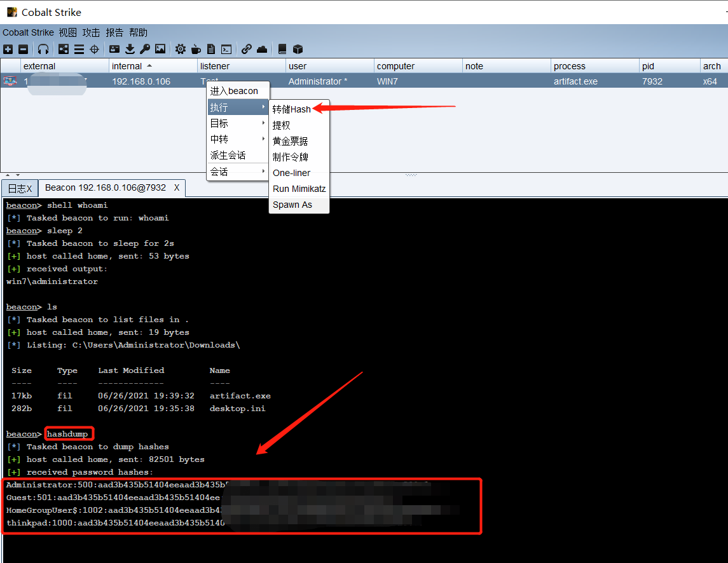This screenshot has width=728, height=563.
Task: Click the split pane collapse arrows
Action: pyautogui.click(x=13, y=175)
